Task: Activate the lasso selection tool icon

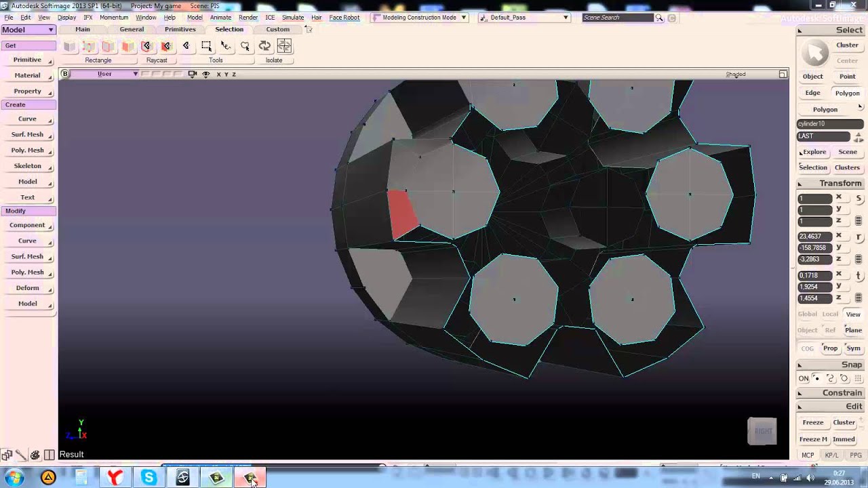Action: coord(245,45)
